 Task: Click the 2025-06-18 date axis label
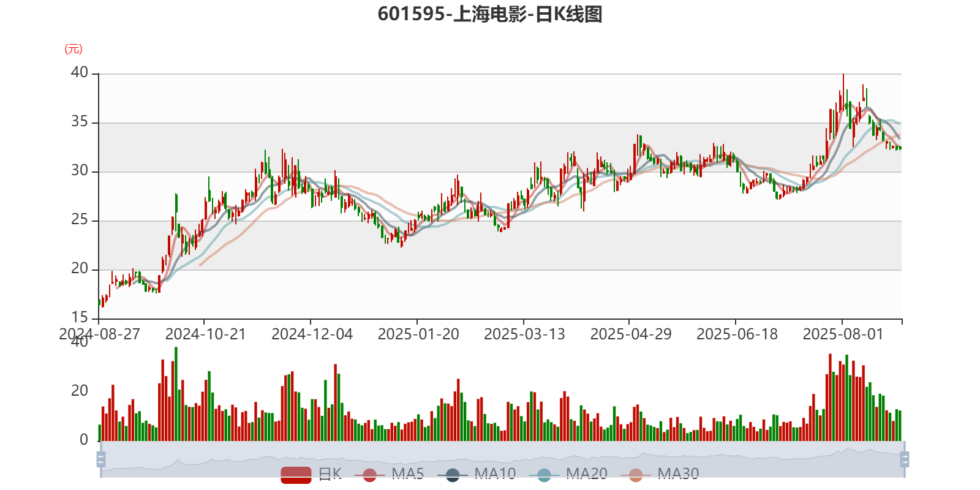(737, 334)
